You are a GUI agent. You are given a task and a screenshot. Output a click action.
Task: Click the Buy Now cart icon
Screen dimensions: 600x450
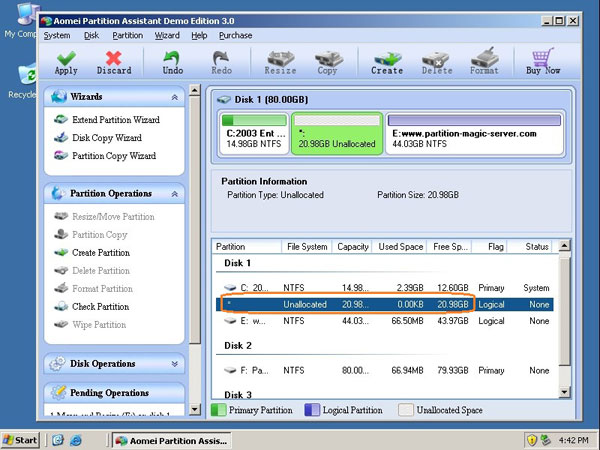[x=544, y=62]
